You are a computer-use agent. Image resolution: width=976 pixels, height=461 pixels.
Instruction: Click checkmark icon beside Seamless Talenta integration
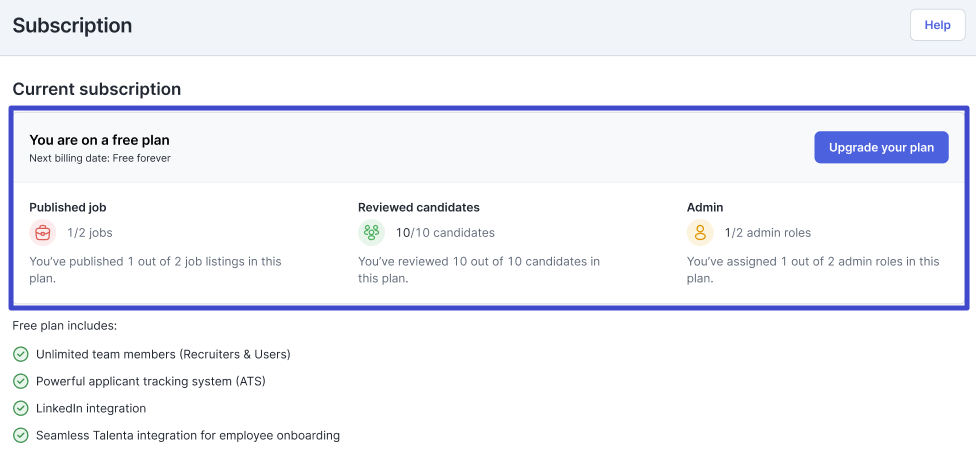pos(21,435)
